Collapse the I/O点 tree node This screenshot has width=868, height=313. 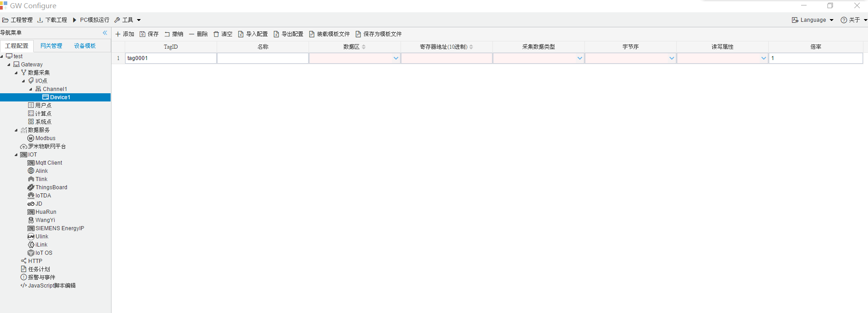(x=23, y=81)
